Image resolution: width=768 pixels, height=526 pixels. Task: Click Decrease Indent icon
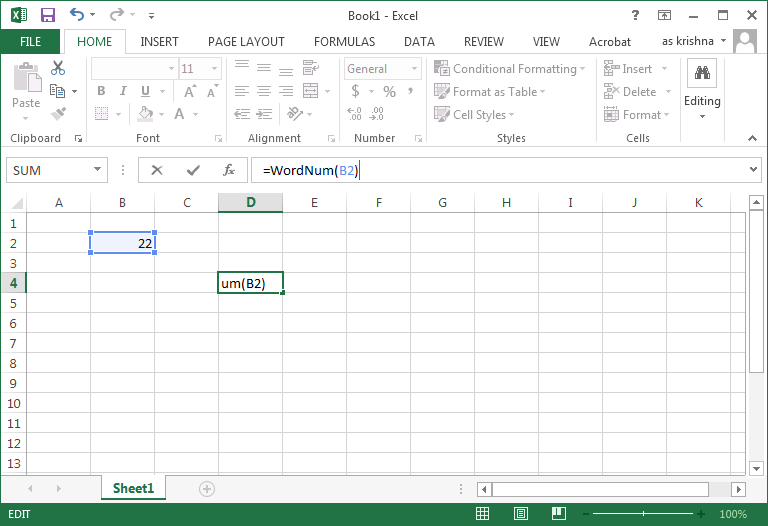click(241, 114)
